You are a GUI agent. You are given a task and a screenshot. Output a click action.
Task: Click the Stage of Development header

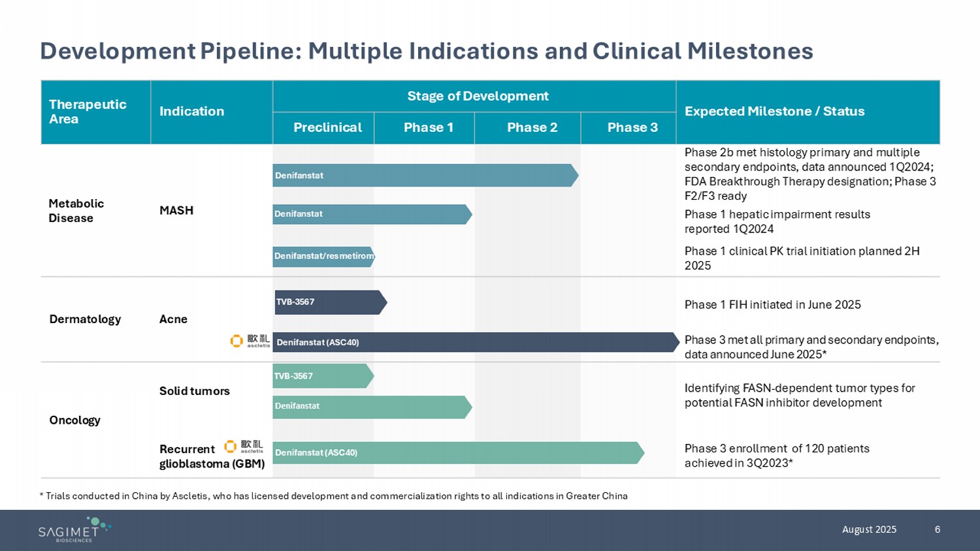[x=478, y=96]
